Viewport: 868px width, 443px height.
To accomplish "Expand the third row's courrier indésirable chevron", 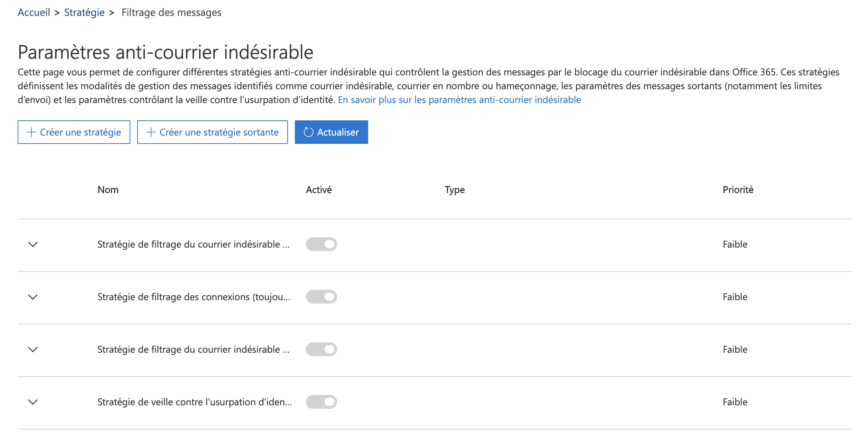I will pos(33,350).
